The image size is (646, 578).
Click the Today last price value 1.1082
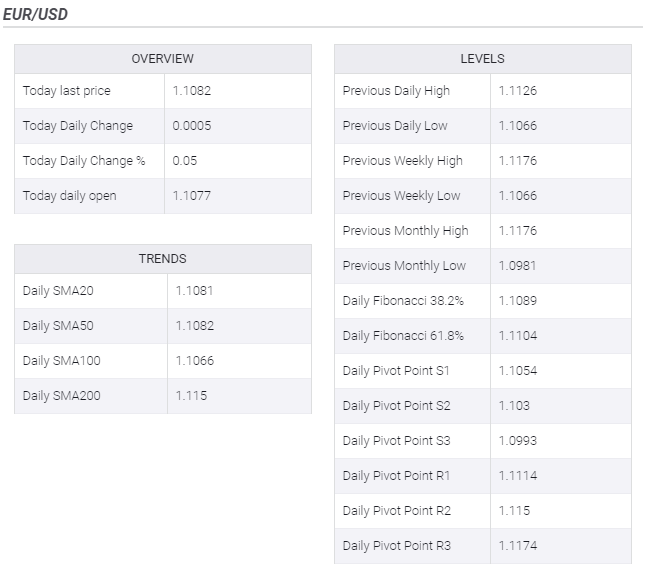tap(192, 91)
